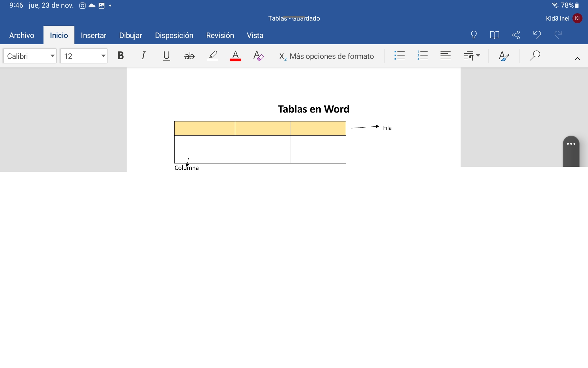The height and width of the screenshot is (368, 588).
Task: Open paragraph formatting dropdown
Action: coord(472,56)
